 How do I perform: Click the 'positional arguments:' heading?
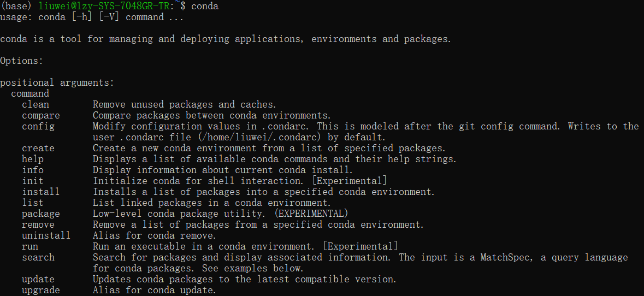pos(57,83)
